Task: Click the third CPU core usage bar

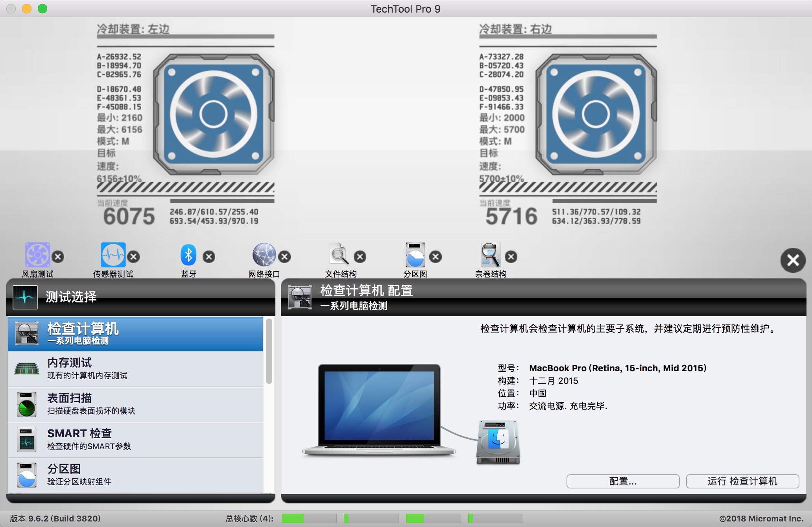Action: click(433, 518)
